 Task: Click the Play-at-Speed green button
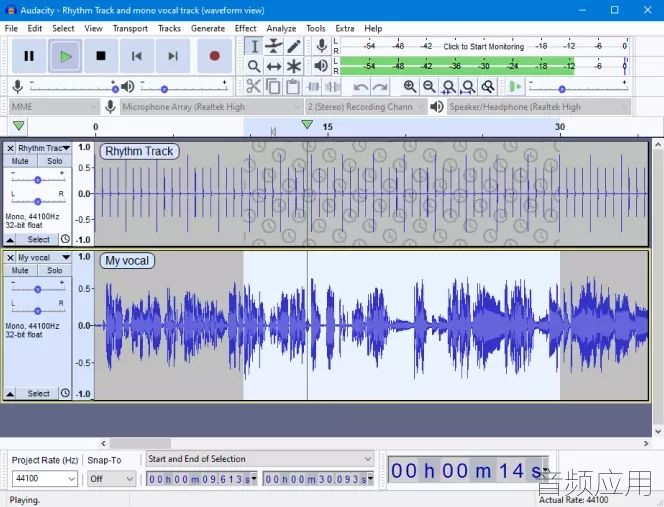tap(515, 87)
